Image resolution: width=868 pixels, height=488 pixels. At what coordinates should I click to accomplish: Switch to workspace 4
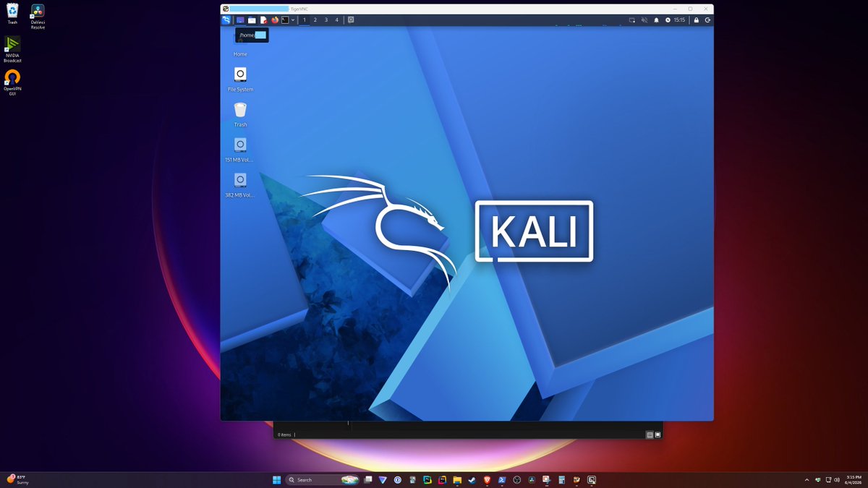[x=336, y=20]
